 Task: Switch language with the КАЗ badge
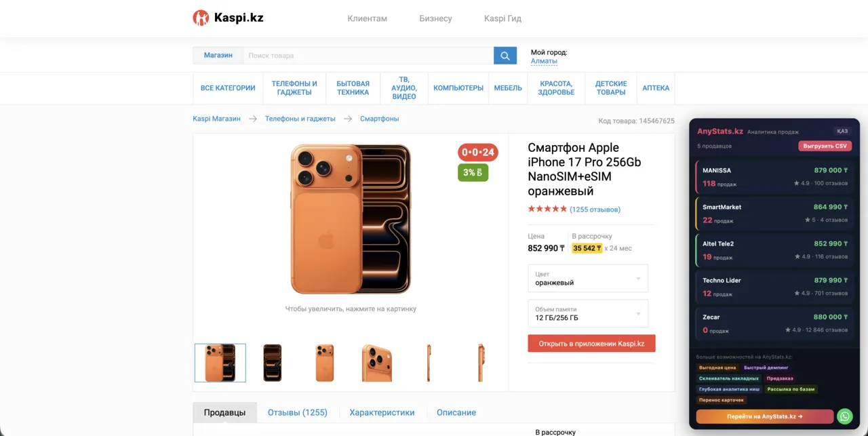point(843,131)
